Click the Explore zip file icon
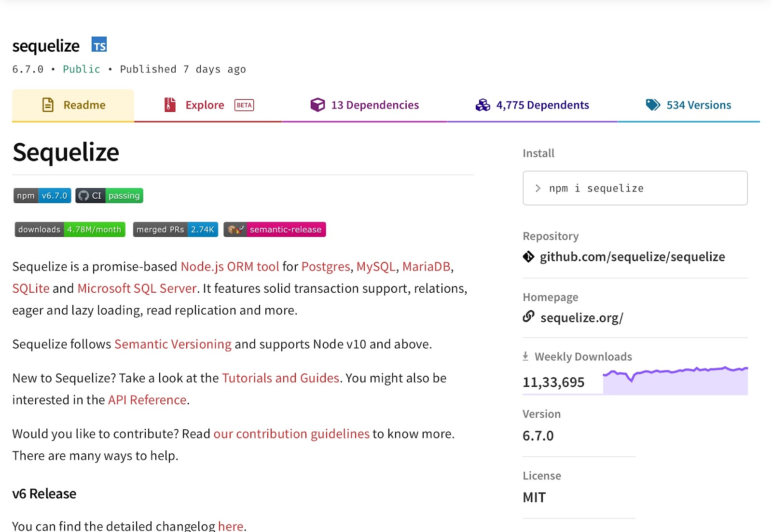The height and width of the screenshot is (532, 772). 170,105
